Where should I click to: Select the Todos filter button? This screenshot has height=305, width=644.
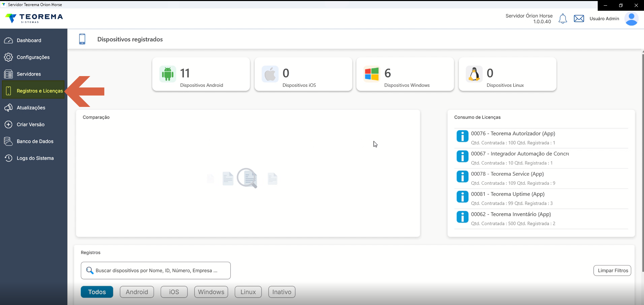coord(97,292)
